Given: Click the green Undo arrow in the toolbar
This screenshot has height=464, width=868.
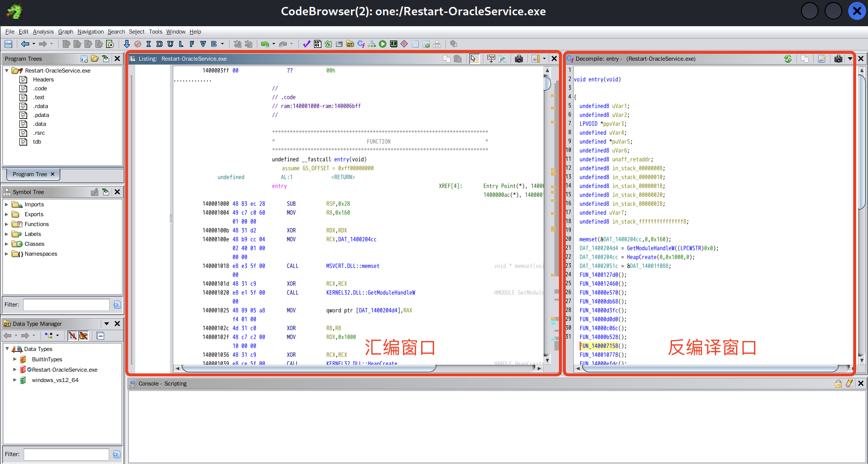Looking at the screenshot, I should tap(265, 44).
